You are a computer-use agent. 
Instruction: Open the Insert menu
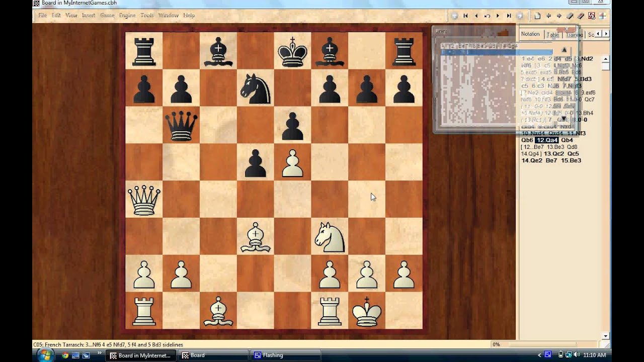[x=89, y=16]
